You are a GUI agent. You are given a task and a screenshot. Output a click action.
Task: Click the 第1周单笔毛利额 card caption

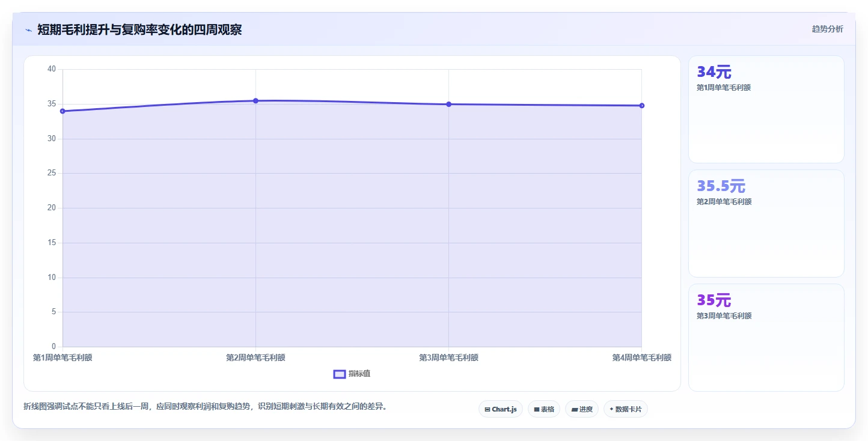coord(724,88)
